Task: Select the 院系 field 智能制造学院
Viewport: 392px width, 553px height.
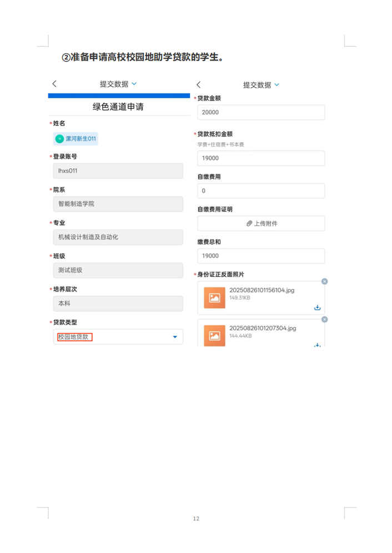Action: [x=118, y=204]
